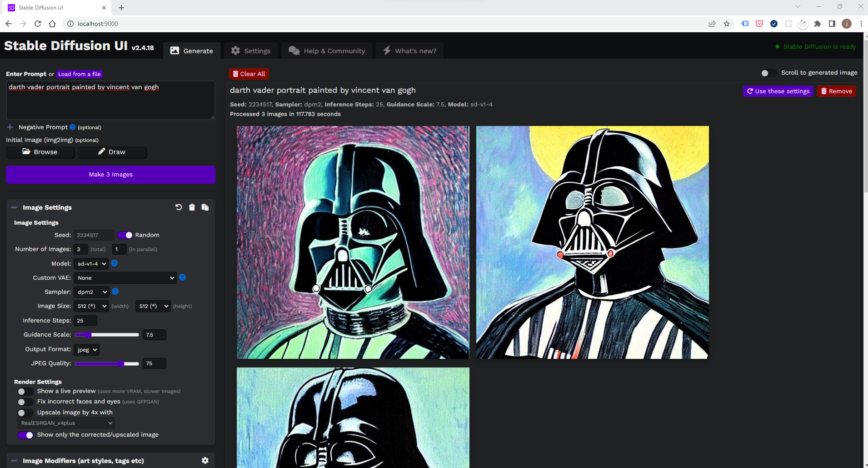Image resolution: width=868 pixels, height=468 pixels.
Task: Click the paste settings icon in Image Settings
Action: pyautogui.click(x=205, y=207)
